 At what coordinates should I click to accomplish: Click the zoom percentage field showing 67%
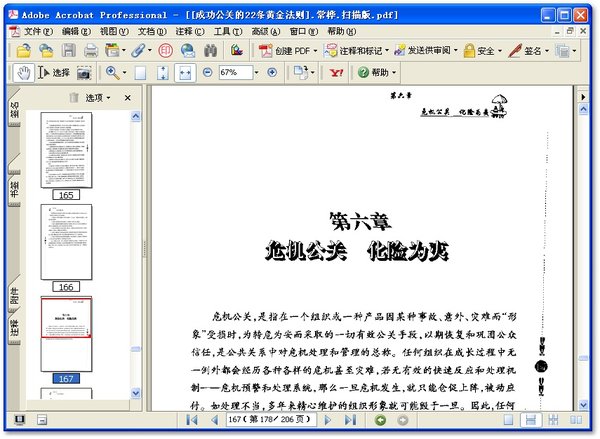click(236, 72)
